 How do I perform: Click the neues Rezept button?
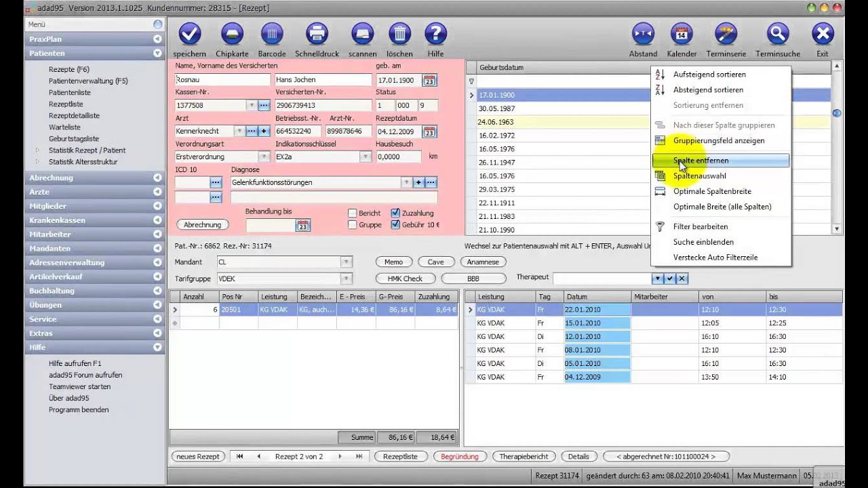pos(198,456)
